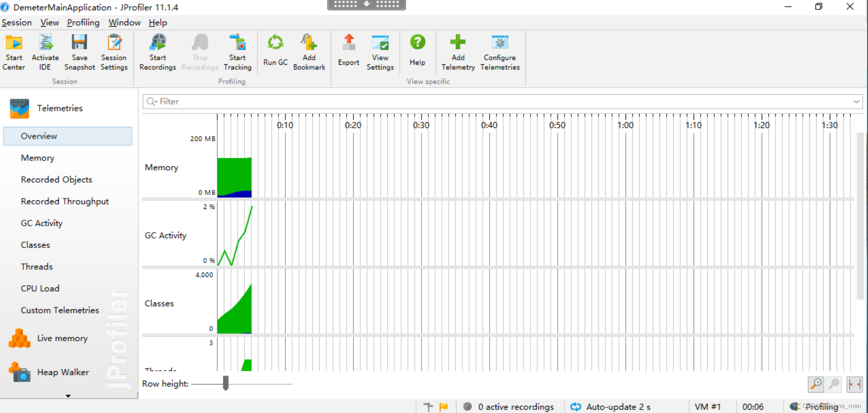
Task: Click the pin icon in status bar
Action: click(x=428, y=407)
